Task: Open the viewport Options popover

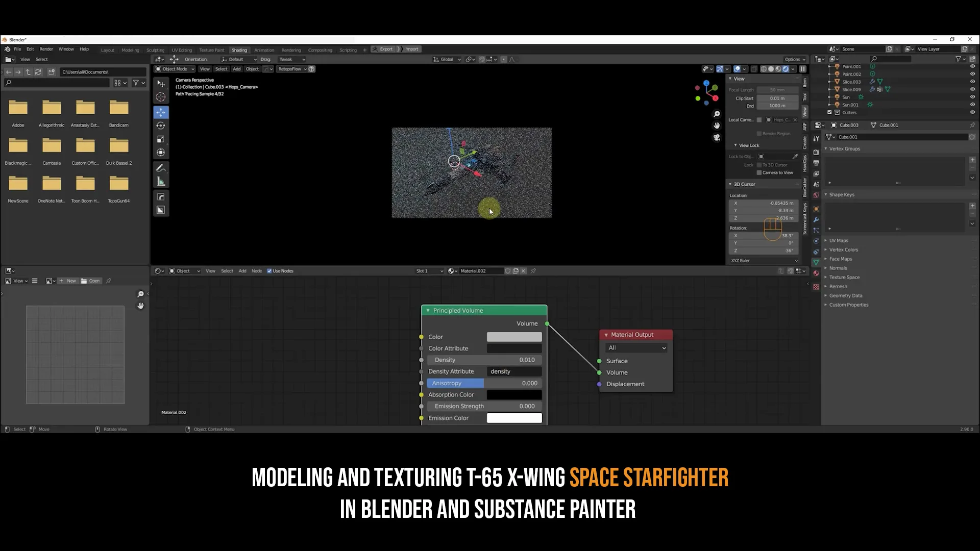Action: coord(795,59)
